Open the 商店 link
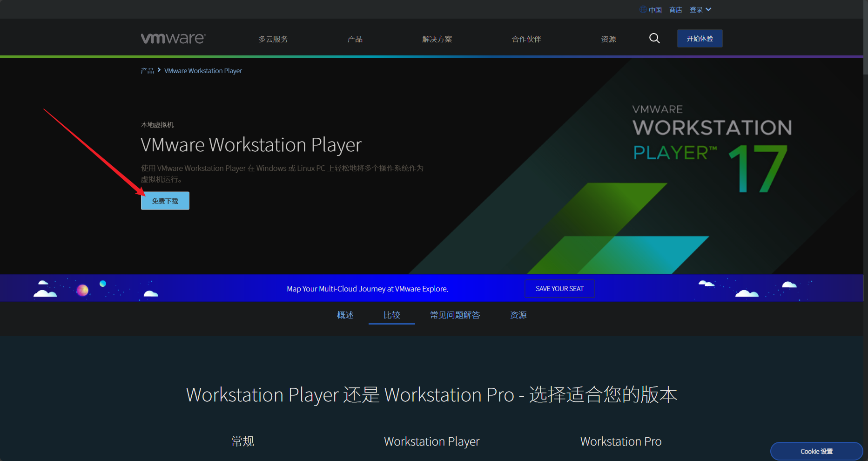The width and height of the screenshot is (868, 461). (675, 10)
